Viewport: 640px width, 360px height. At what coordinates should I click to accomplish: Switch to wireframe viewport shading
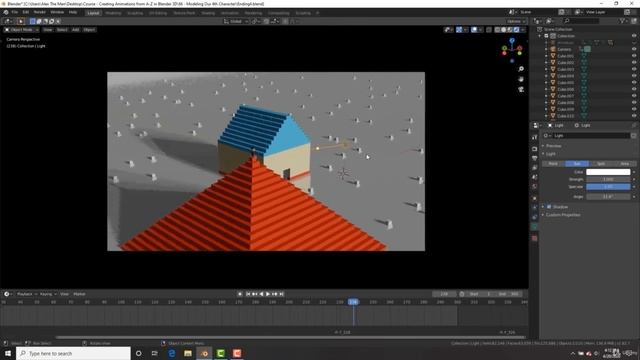(x=497, y=30)
